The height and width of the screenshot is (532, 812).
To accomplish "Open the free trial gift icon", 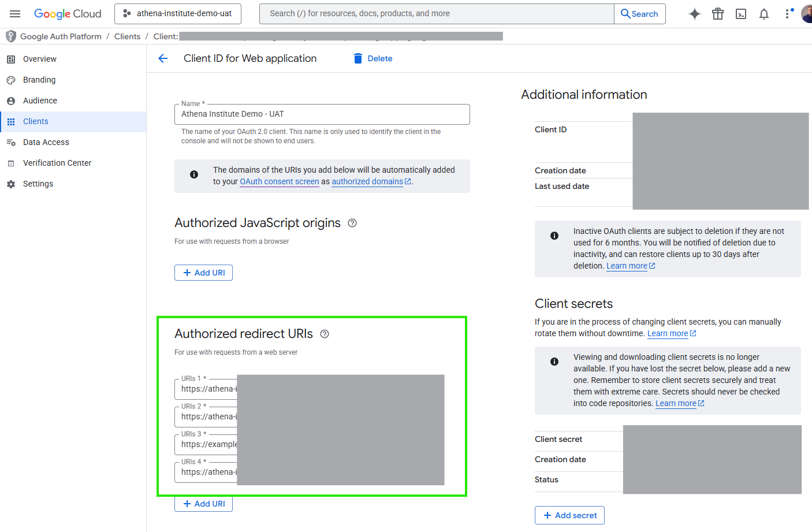I will click(718, 14).
